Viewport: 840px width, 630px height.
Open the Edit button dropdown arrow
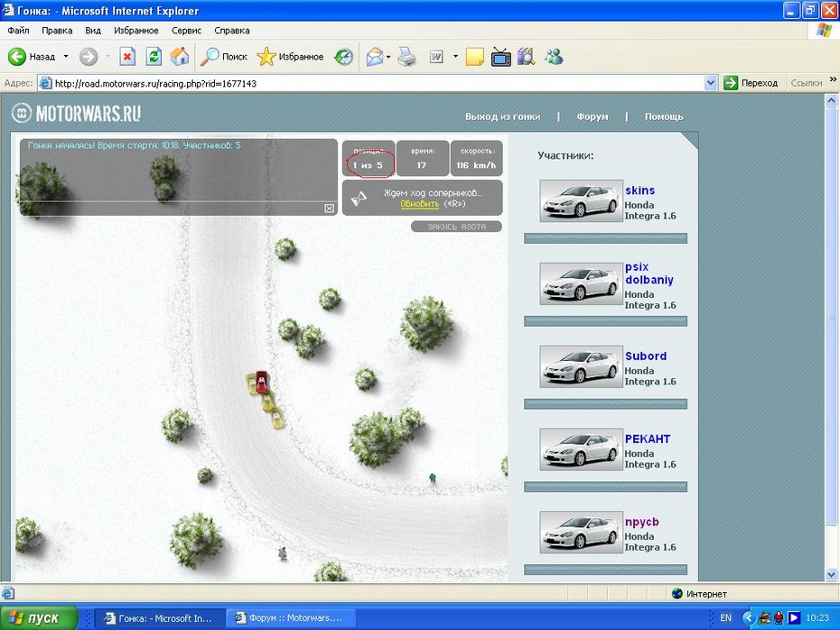coord(455,56)
